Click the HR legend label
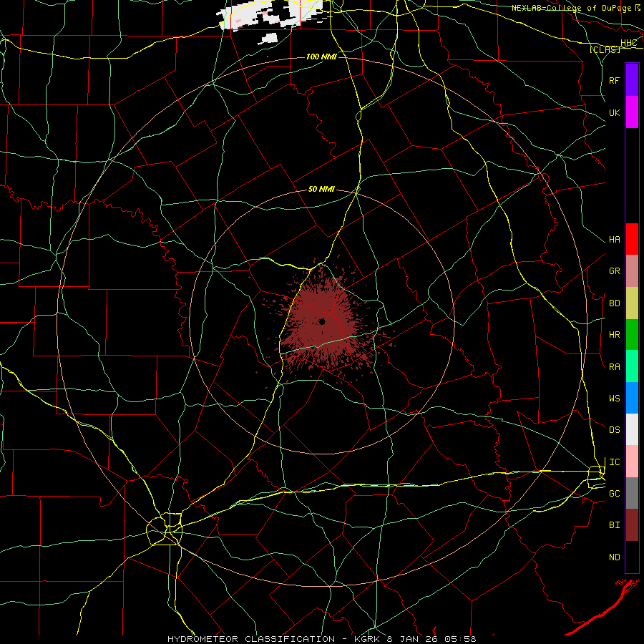This screenshot has height=644, width=644. coord(614,335)
